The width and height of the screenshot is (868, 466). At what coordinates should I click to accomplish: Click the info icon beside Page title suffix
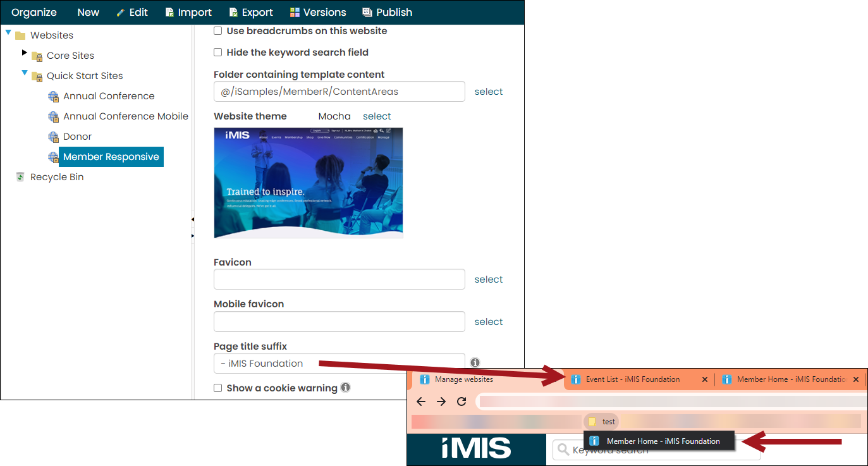pos(475,363)
